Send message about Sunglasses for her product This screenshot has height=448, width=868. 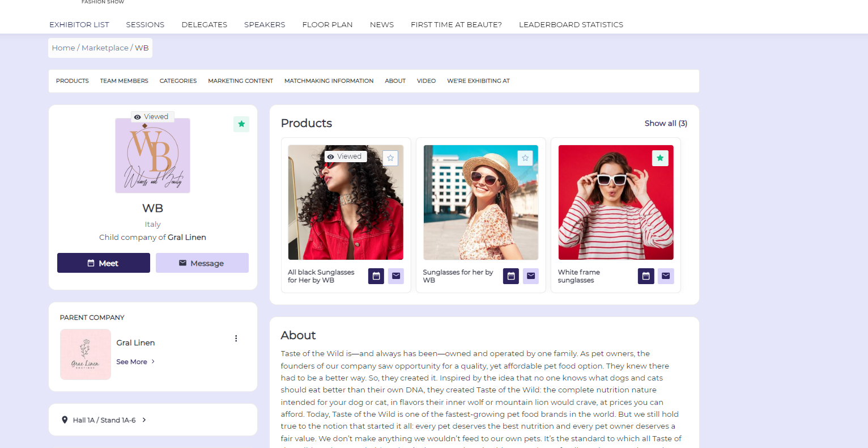point(531,276)
